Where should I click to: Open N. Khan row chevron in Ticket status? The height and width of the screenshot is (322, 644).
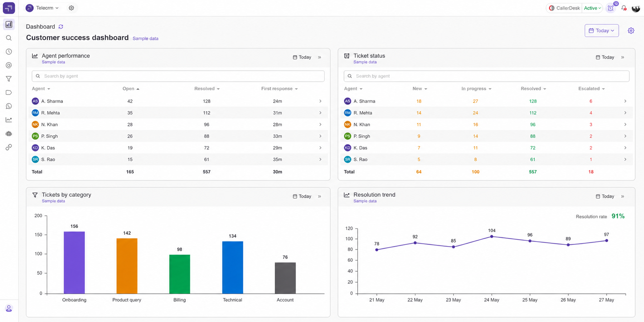coord(625,125)
